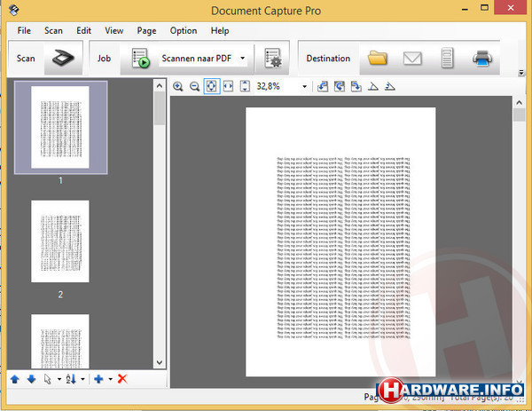The image size is (532, 411).
Task: Select page 1 thumbnail
Action: coord(60,127)
